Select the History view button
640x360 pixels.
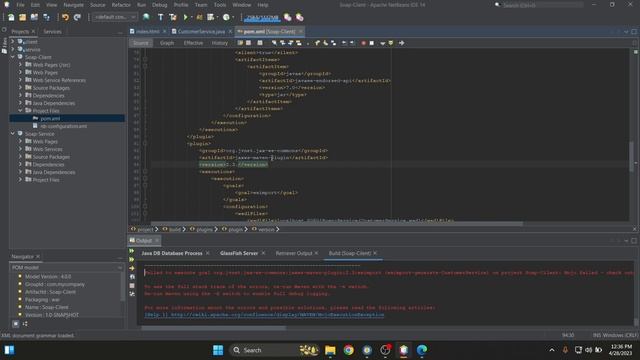220,43
